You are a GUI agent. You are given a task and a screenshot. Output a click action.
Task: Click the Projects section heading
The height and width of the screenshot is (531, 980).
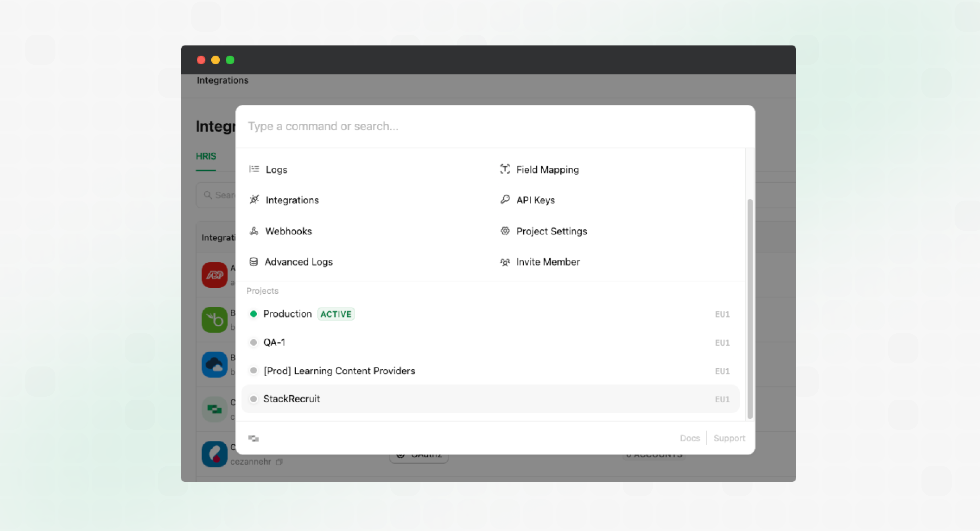click(262, 291)
